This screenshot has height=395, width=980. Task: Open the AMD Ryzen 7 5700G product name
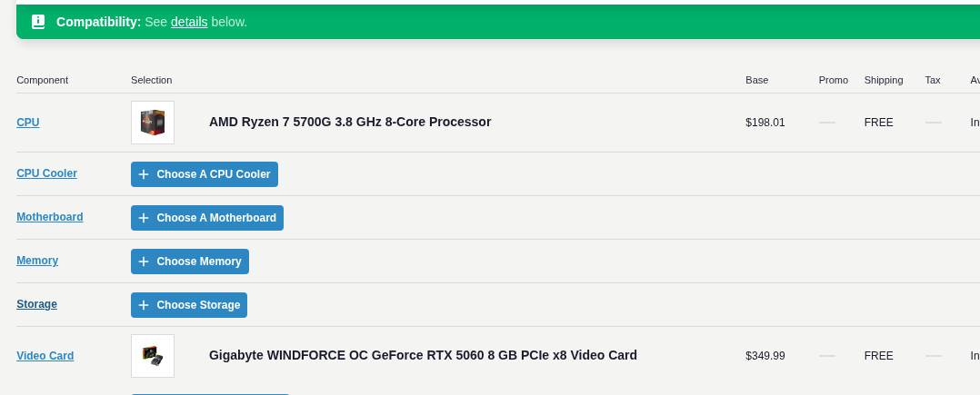pos(350,122)
